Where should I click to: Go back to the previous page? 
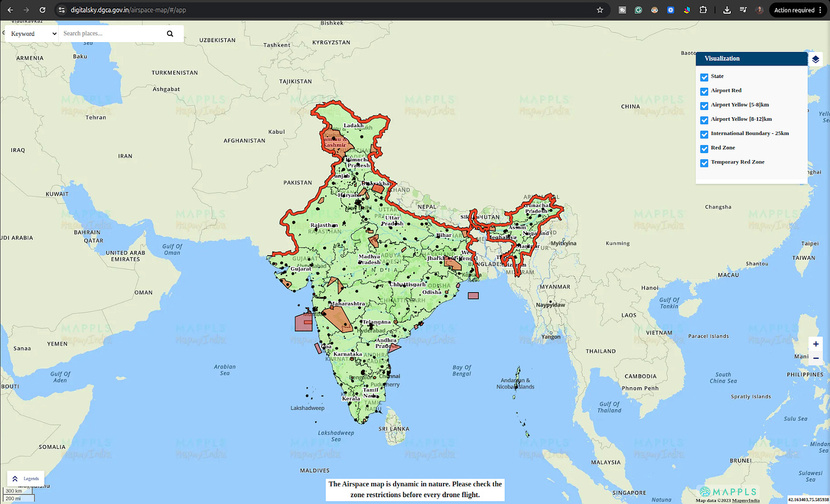(10, 10)
